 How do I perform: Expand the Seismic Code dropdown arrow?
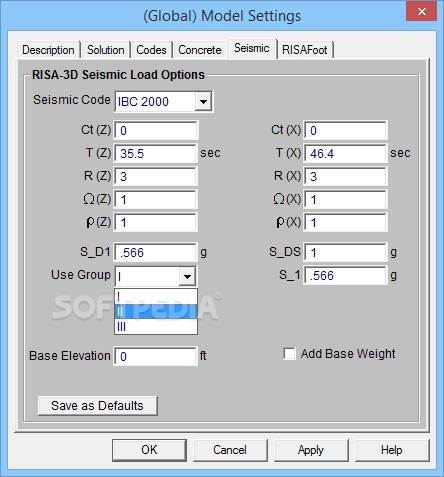[203, 102]
